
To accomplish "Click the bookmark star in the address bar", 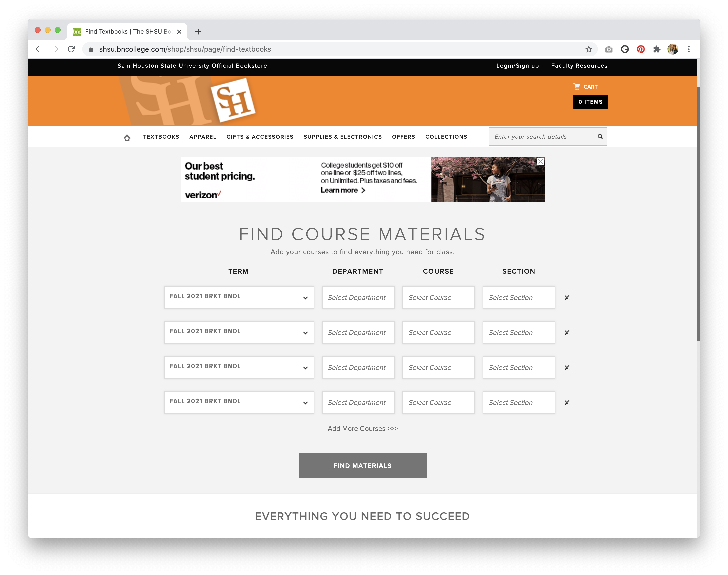I will (x=589, y=49).
